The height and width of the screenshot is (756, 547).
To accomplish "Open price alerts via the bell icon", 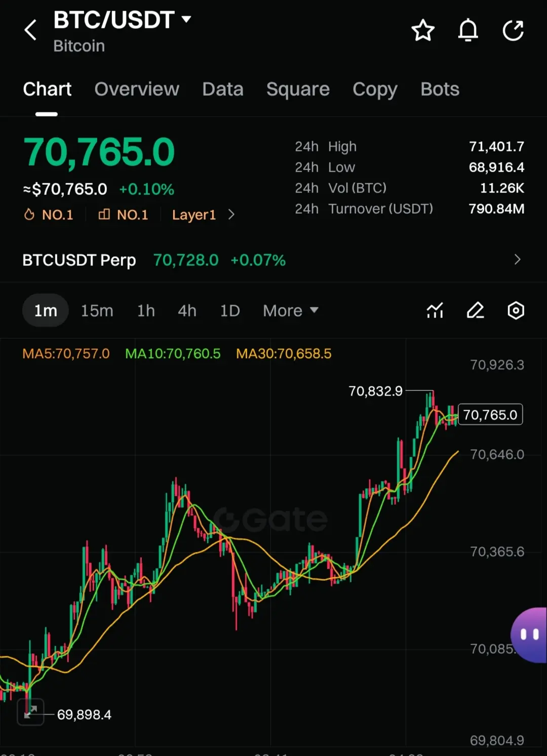I will (x=468, y=30).
